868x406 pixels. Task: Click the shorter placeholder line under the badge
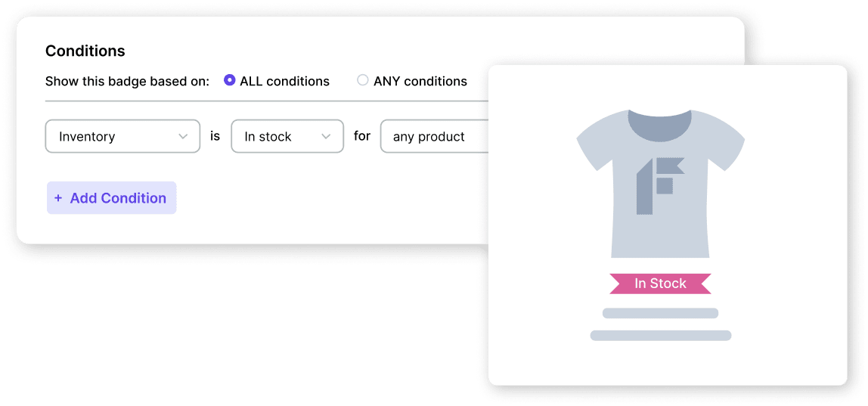660,313
